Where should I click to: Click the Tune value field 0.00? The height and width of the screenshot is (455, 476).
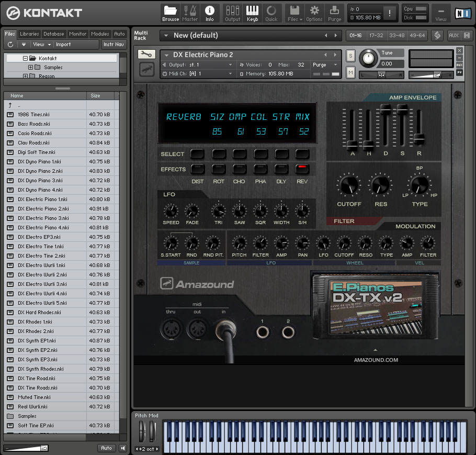click(390, 63)
